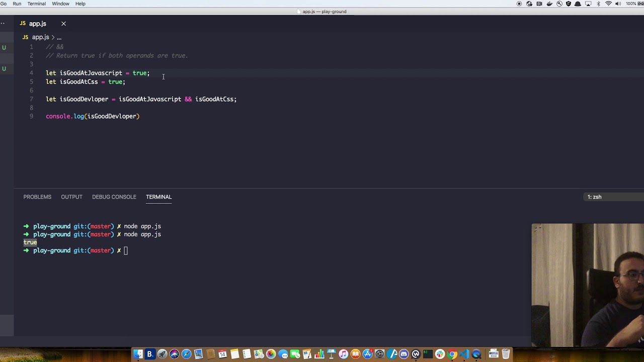Open System Preferences gear in dock

pyautogui.click(x=379, y=354)
